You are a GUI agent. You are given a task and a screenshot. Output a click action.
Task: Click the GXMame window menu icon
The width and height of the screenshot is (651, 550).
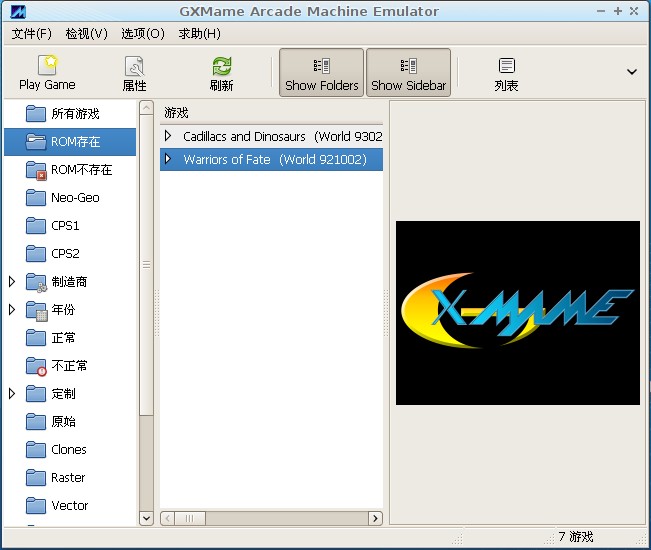tap(18, 12)
